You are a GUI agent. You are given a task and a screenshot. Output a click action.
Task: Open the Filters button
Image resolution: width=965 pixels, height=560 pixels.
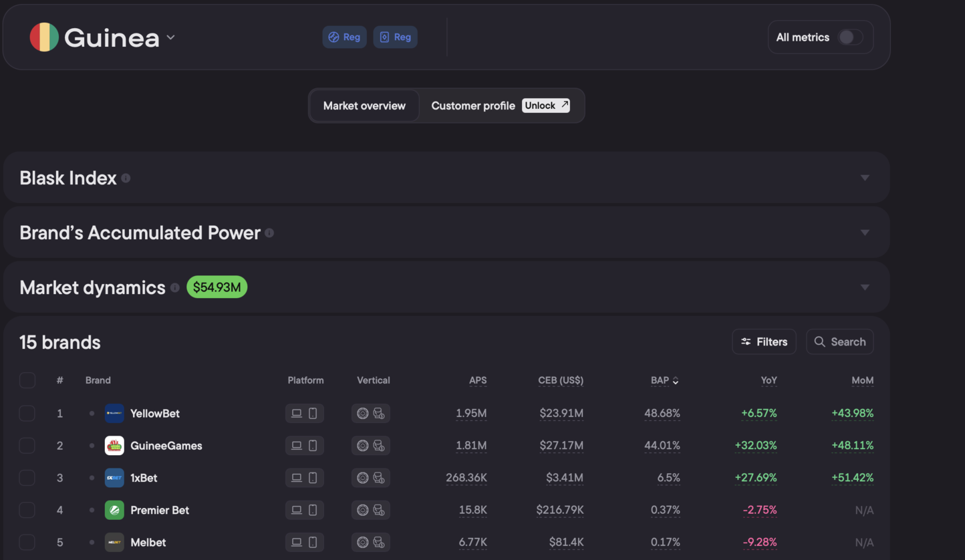coord(764,341)
